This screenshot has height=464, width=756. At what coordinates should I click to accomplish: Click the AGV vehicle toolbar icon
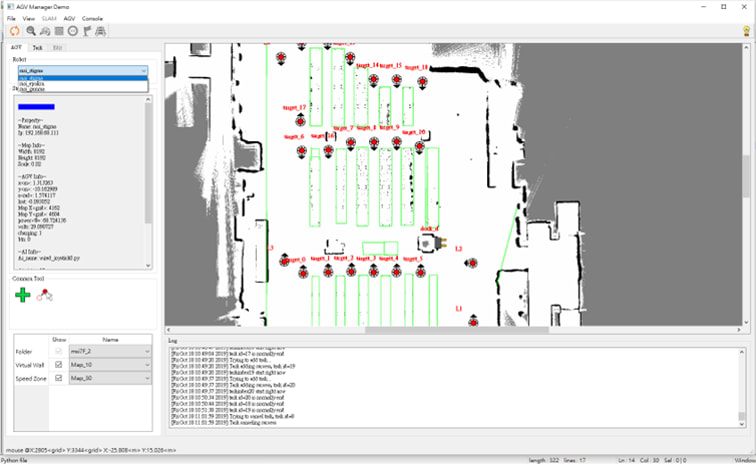pos(100,31)
